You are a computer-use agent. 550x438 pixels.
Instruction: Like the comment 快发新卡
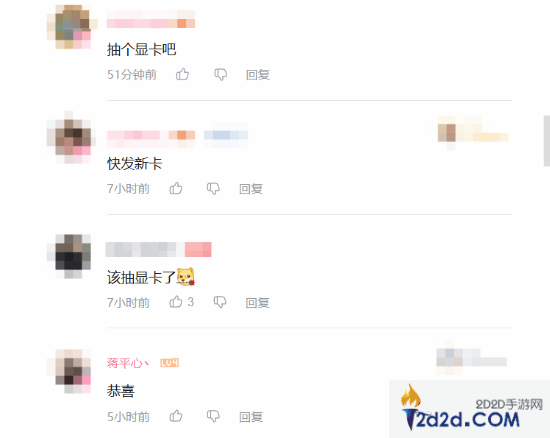click(176, 188)
